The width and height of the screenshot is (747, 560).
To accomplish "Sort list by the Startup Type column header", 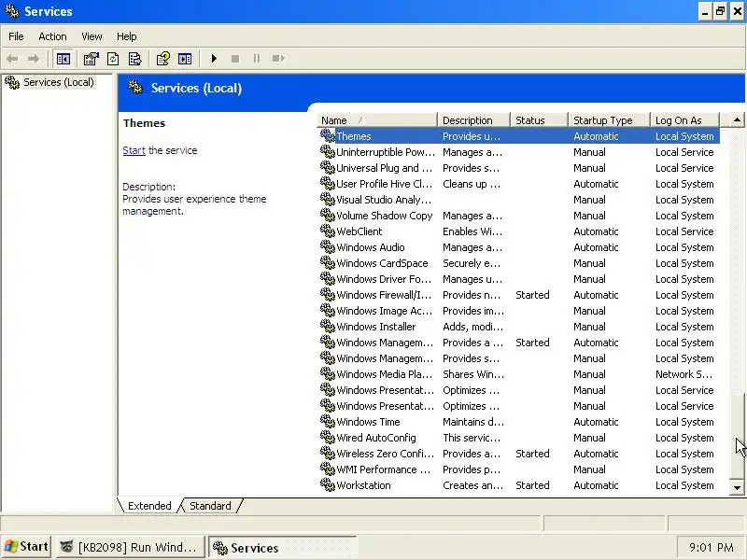I will pyautogui.click(x=610, y=120).
